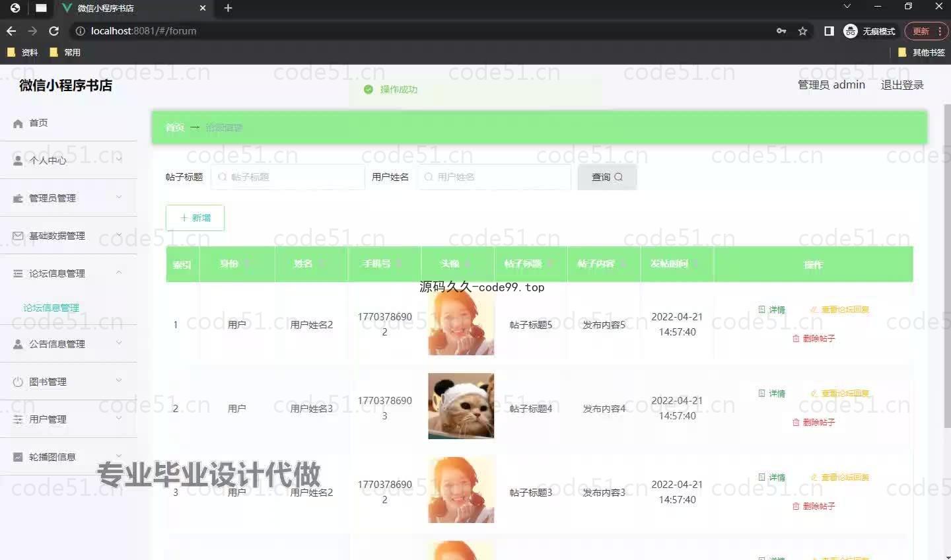Expand the 基础数据管理 sidebar menu

tap(69, 235)
